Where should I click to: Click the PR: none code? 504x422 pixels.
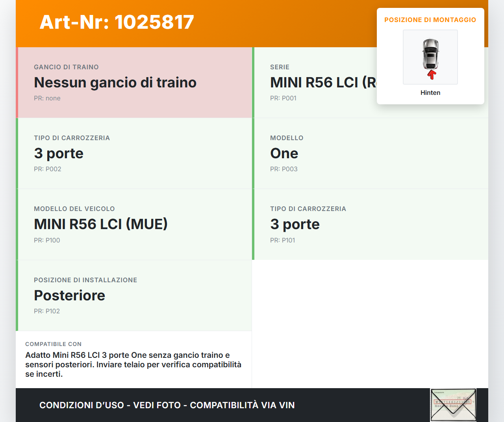[47, 98]
